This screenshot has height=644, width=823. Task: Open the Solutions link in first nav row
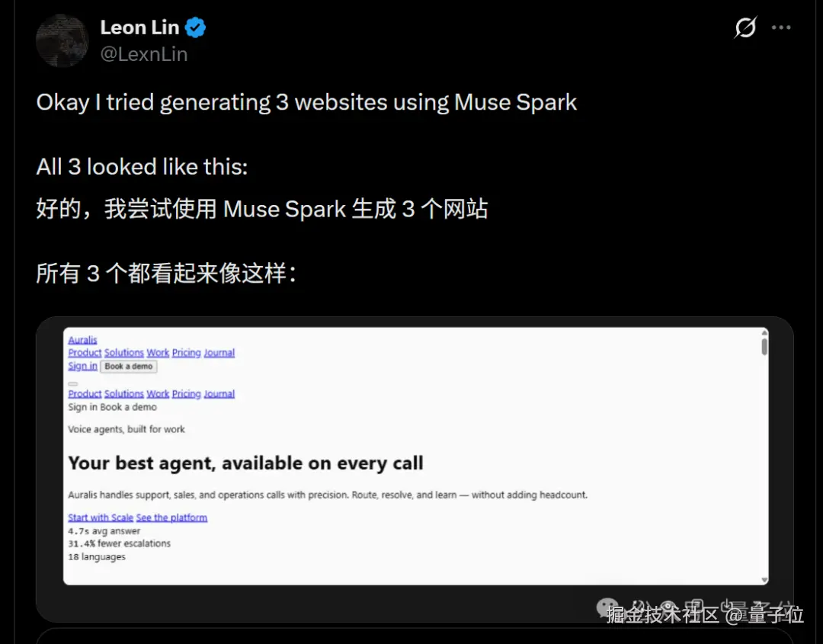[124, 353]
